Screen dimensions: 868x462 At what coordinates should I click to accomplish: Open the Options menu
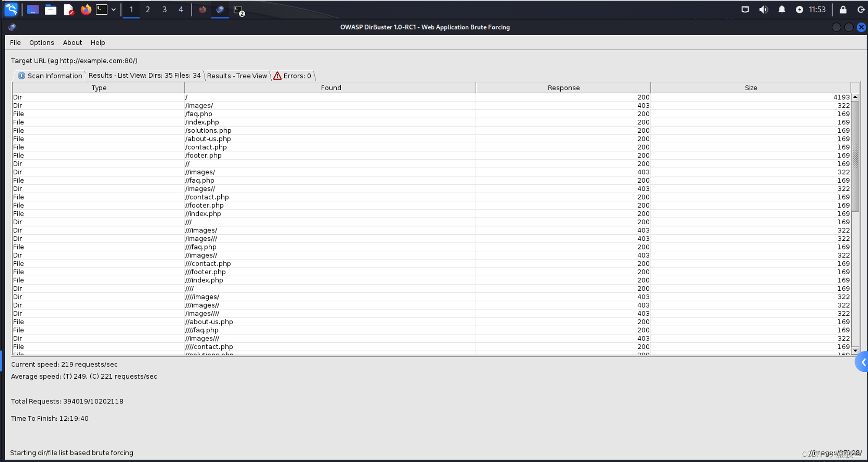(x=42, y=43)
